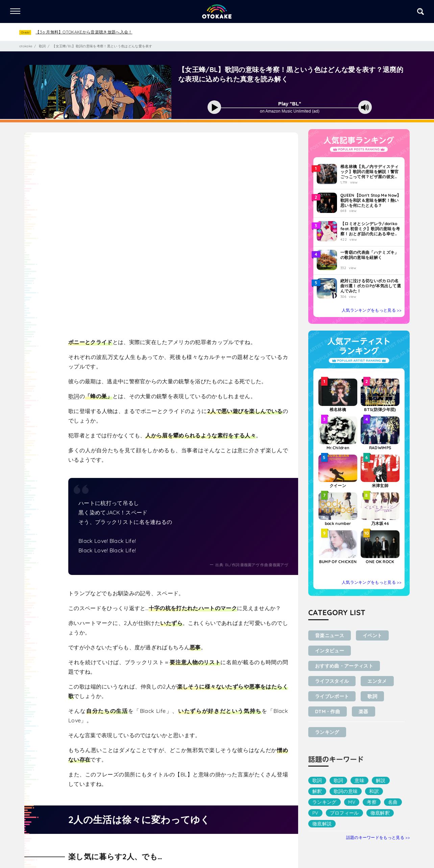Click the Hatsune Miku rank 3 thumbnail

coord(327,231)
